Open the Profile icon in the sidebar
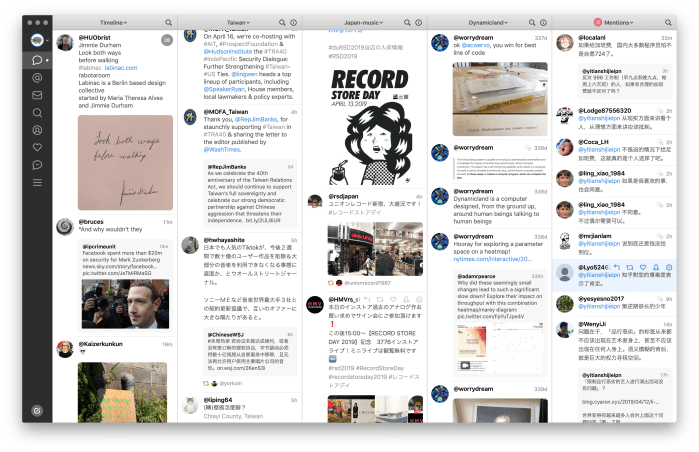The image size is (699, 452). [37, 130]
